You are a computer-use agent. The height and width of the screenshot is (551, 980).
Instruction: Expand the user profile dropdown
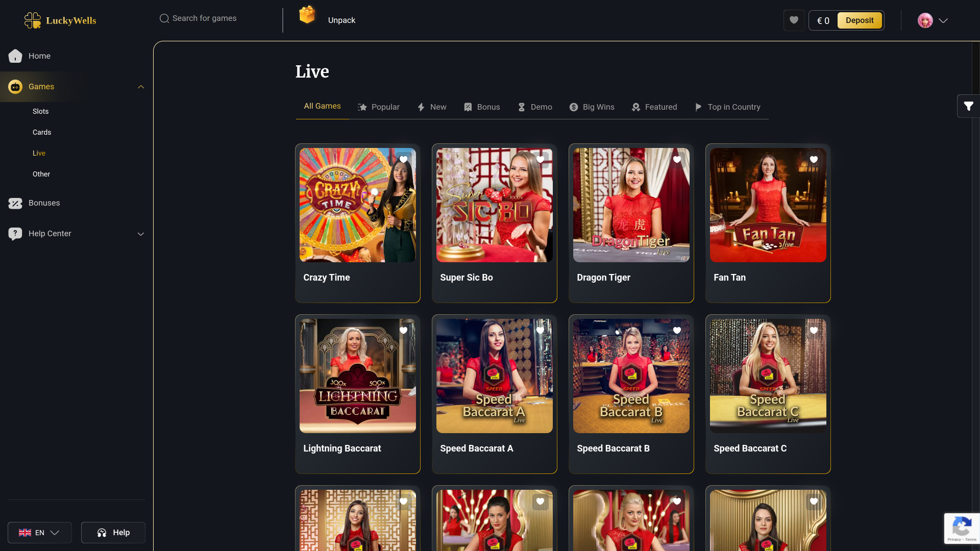tap(943, 21)
